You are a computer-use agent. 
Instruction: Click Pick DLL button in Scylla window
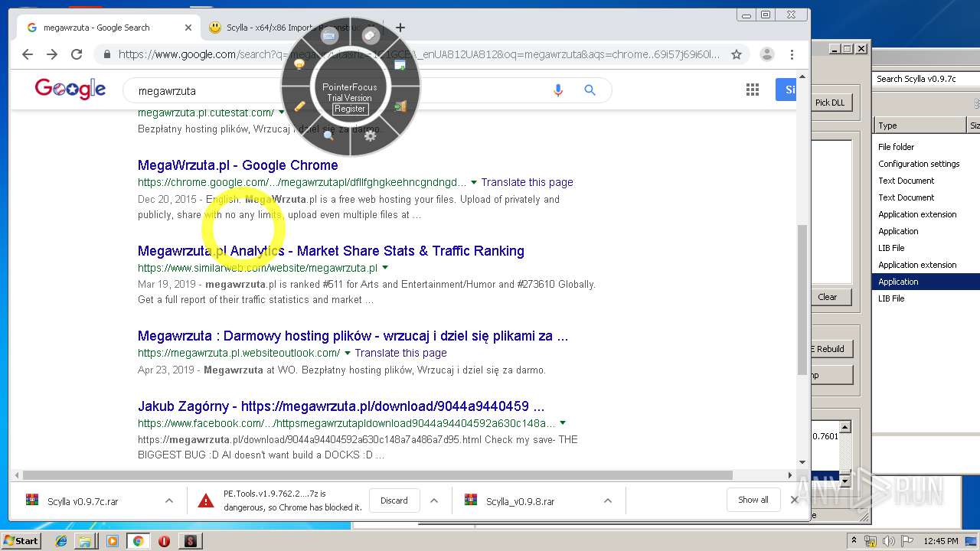coord(831,103)
